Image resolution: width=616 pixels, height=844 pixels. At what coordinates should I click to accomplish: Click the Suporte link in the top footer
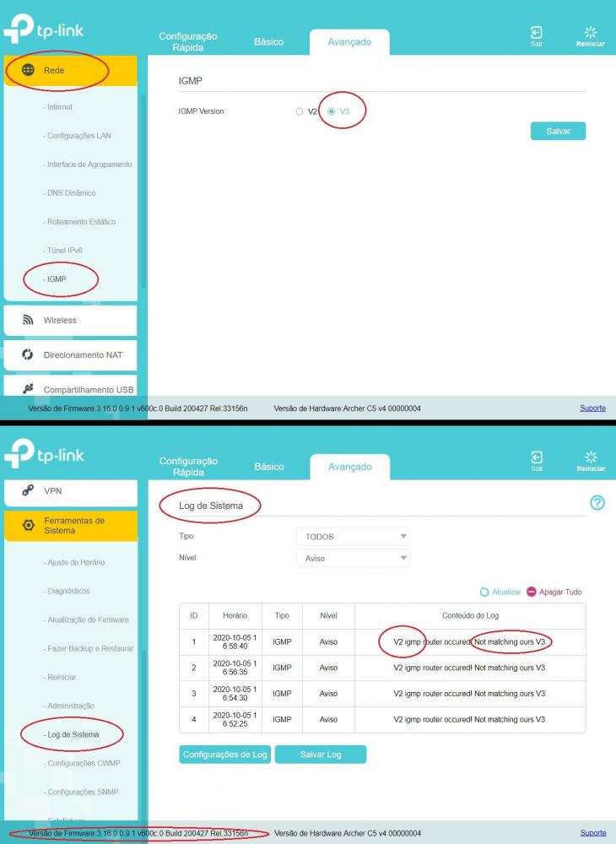point(592,408)
